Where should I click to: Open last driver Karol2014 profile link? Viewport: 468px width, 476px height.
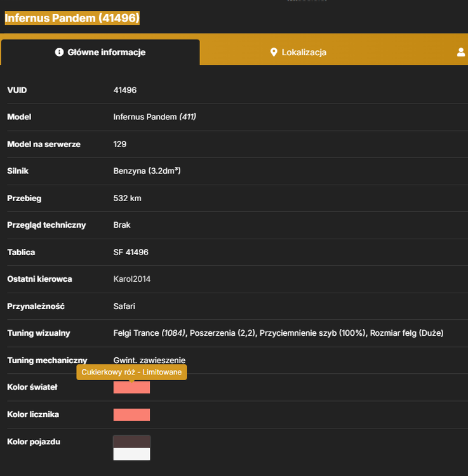coord(132,279)
